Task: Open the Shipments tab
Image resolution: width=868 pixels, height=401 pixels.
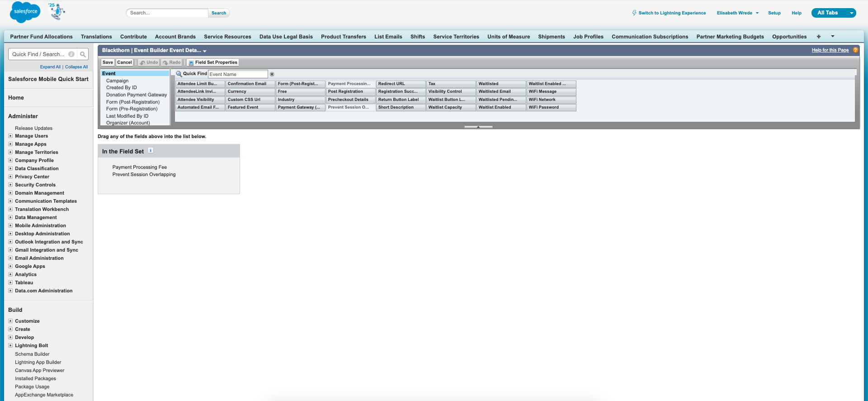Action: [552, 37]
